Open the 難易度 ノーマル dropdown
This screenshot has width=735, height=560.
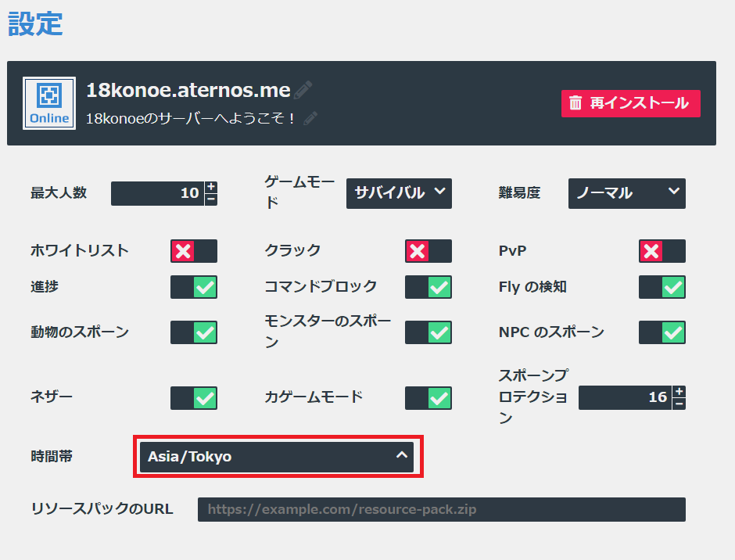point(627,193)
